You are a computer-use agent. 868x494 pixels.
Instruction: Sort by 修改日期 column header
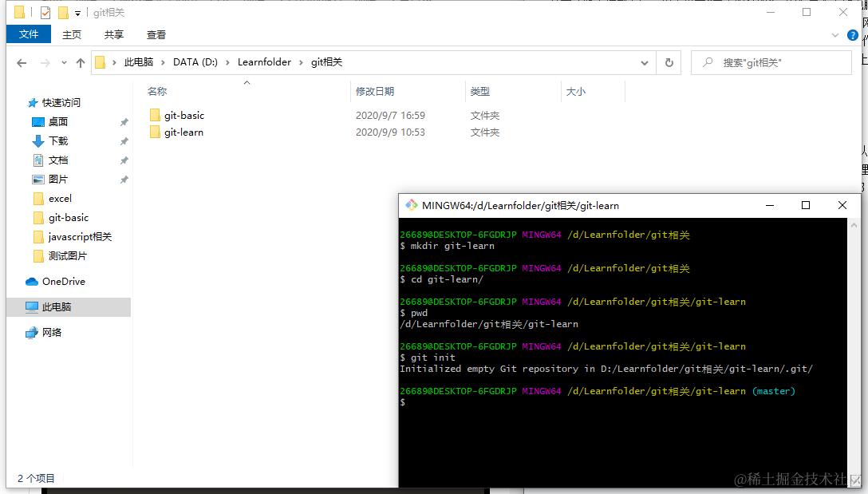(x=375, y=92)
